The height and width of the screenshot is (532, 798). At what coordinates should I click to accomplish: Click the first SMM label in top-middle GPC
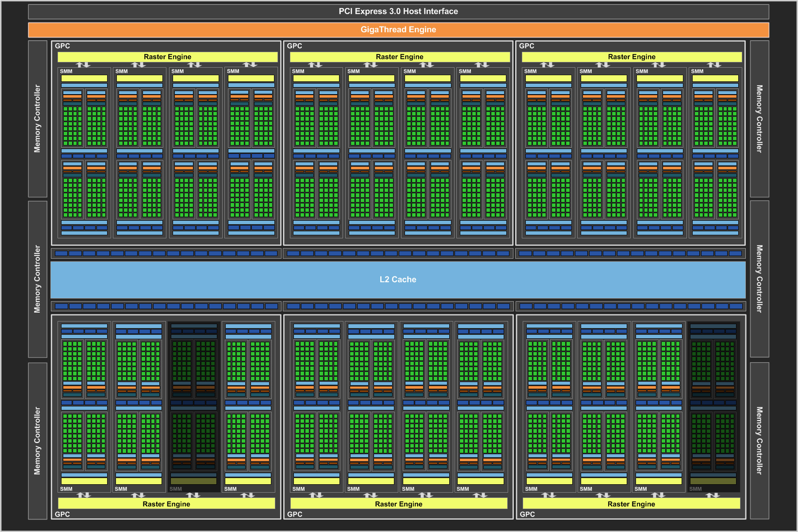point(298,71)
